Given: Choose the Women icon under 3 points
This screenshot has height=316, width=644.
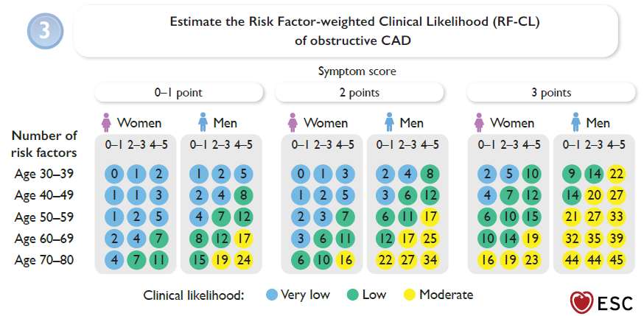Looking at the screenshot, I should click(480, 122).
